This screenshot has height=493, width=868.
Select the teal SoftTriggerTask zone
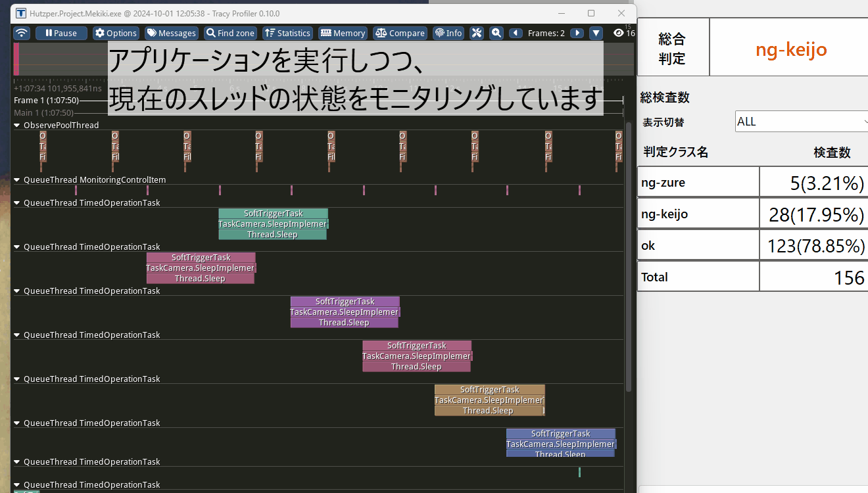tap(273, 213)
